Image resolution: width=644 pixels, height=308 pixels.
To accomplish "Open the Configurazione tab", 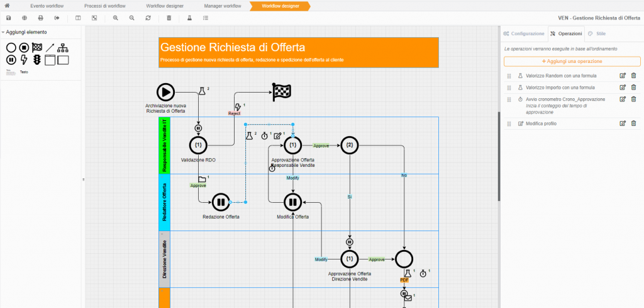I will coord(524,33).
